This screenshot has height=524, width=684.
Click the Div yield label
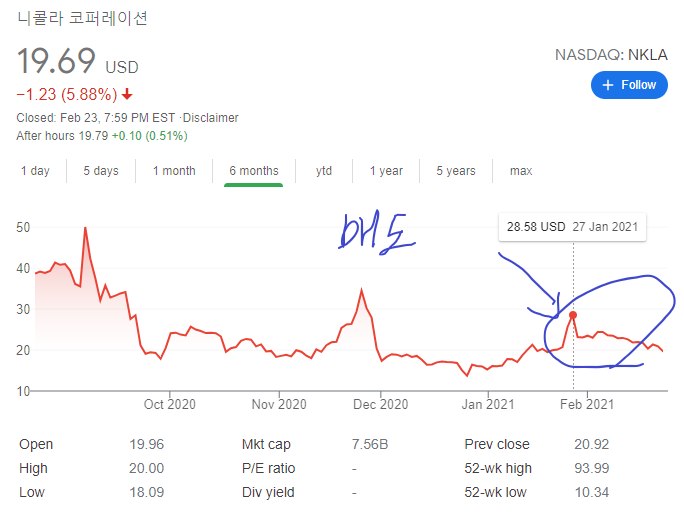pyautogui.click(x=268, y=492)
